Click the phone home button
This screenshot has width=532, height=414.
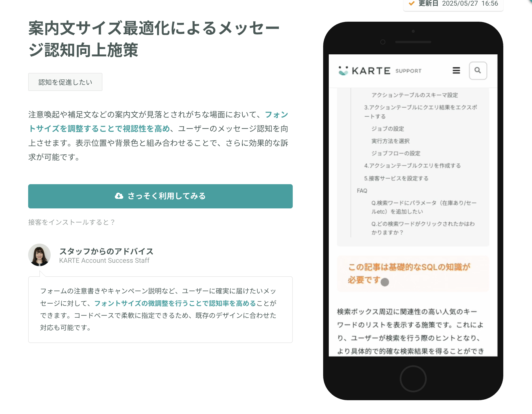click(413, 379)
